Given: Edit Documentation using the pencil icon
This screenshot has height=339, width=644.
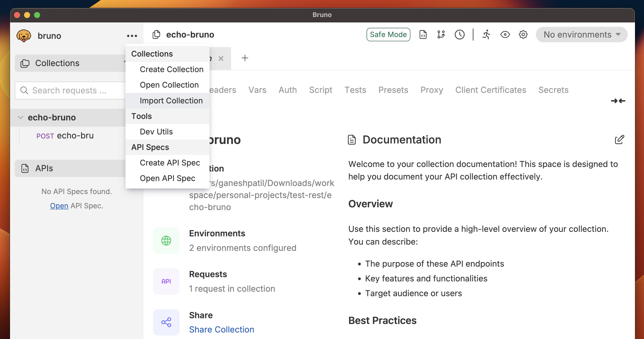Looking at the screenshot, I should click(x=619, y=140).
